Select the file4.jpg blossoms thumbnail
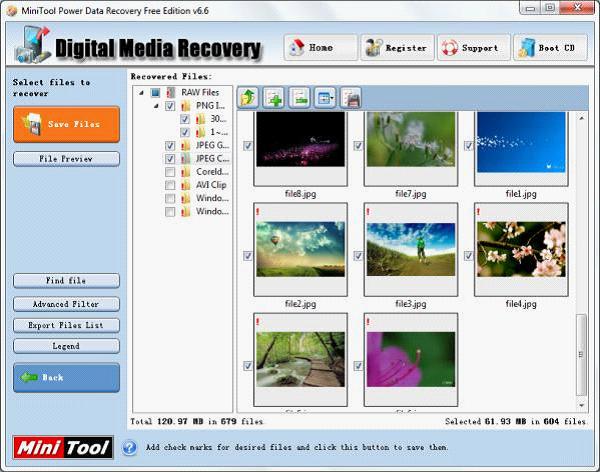Viewport: 600px width, 473px height. pos(521,249)
